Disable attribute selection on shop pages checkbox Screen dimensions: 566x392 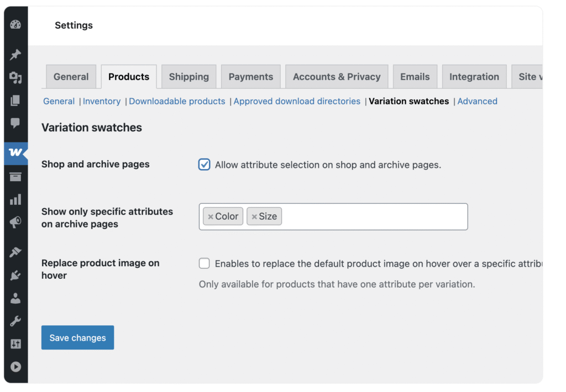click(x=205, y=165)
